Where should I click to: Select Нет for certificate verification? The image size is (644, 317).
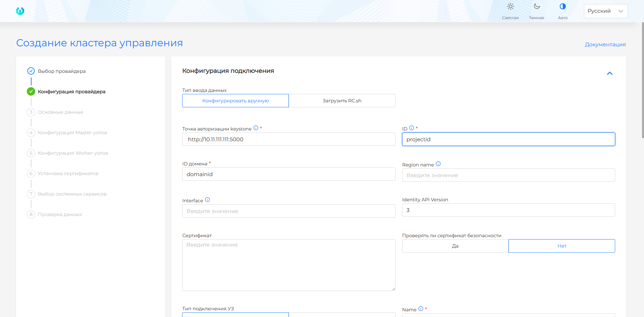pos(561,246)
